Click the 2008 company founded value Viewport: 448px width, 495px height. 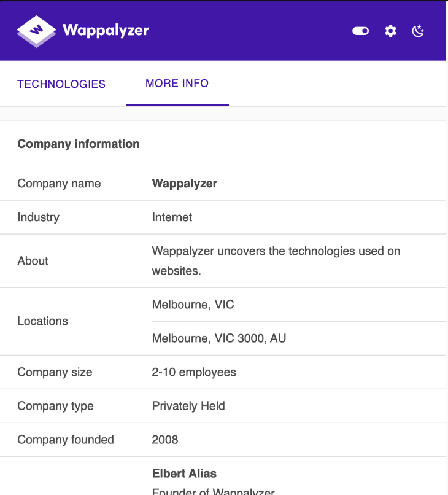pos(165,440)
